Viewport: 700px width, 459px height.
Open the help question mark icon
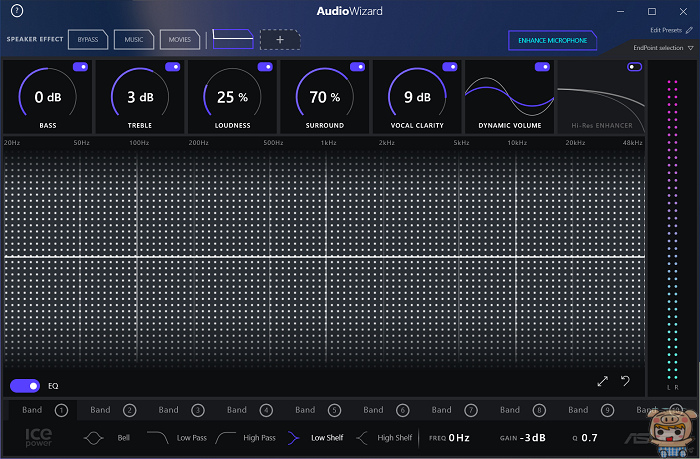[x=17, y=10]
